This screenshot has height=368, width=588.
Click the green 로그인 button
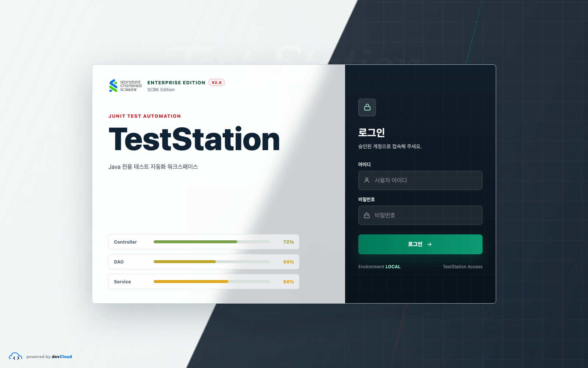point(420,244)
